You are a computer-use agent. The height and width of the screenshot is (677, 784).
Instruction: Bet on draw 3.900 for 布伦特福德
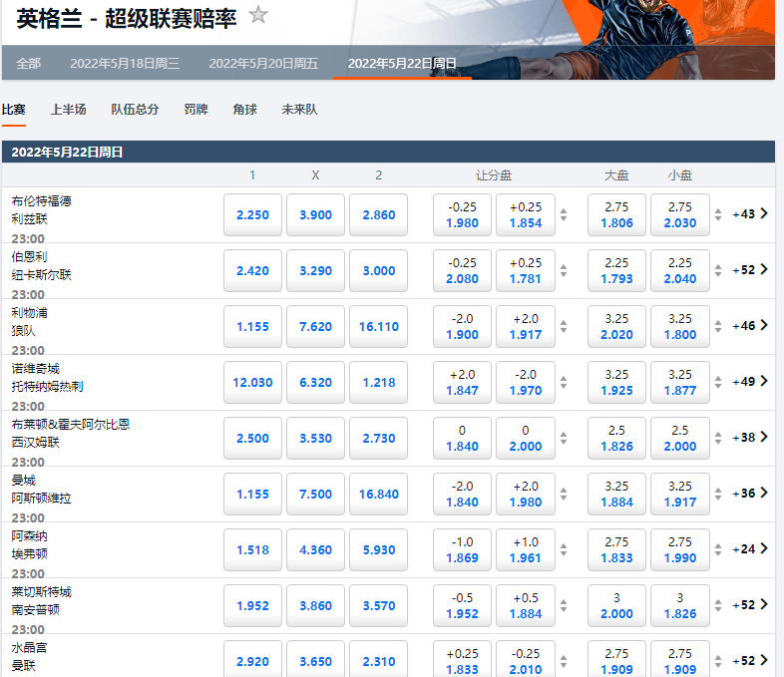315,214
